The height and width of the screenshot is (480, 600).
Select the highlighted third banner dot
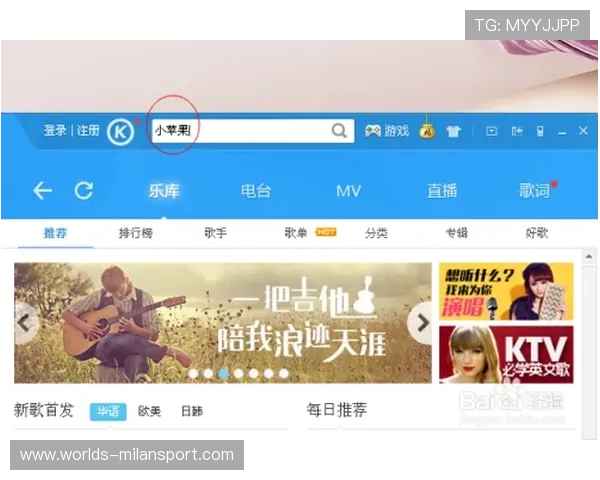point(223,373)
